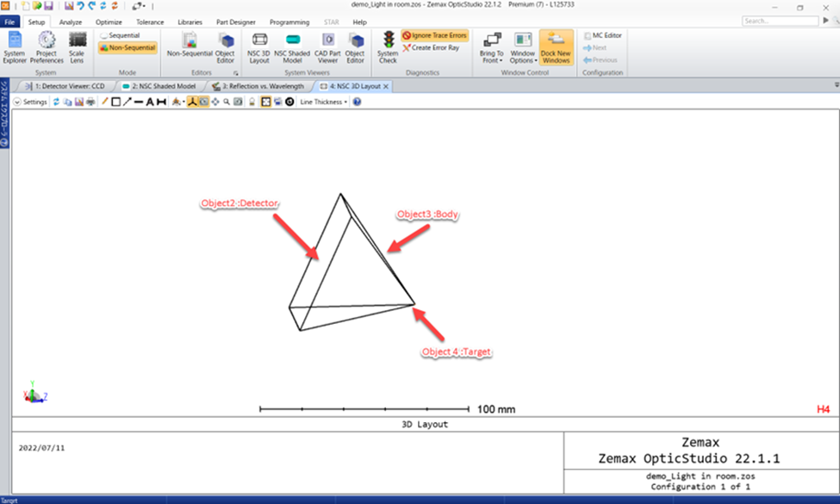
Task: Select the Scale Lens tool
Action: [77, 45]
